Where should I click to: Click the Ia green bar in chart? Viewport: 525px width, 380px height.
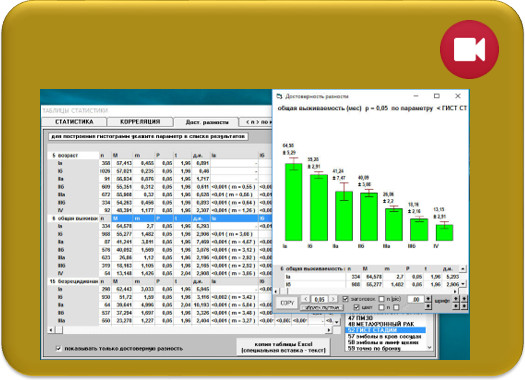click(x=293, y=202)
